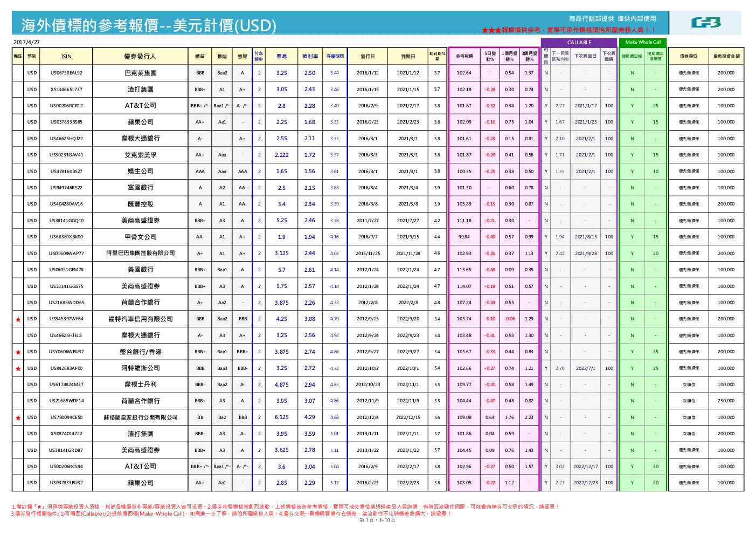
Task: Select issuer 阿里巴巴集團控股有限公司
Action: 141,253
